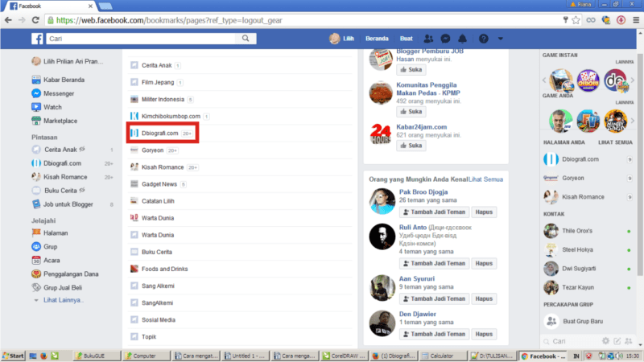Show next instant games with right chevron
This screenshot has width=644, height=362.
(x=633, y=80)
